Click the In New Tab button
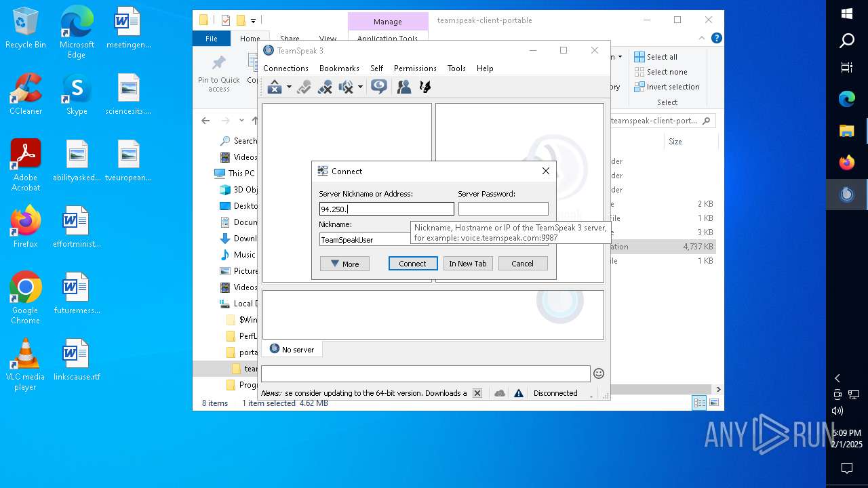 tap(468, 264)
